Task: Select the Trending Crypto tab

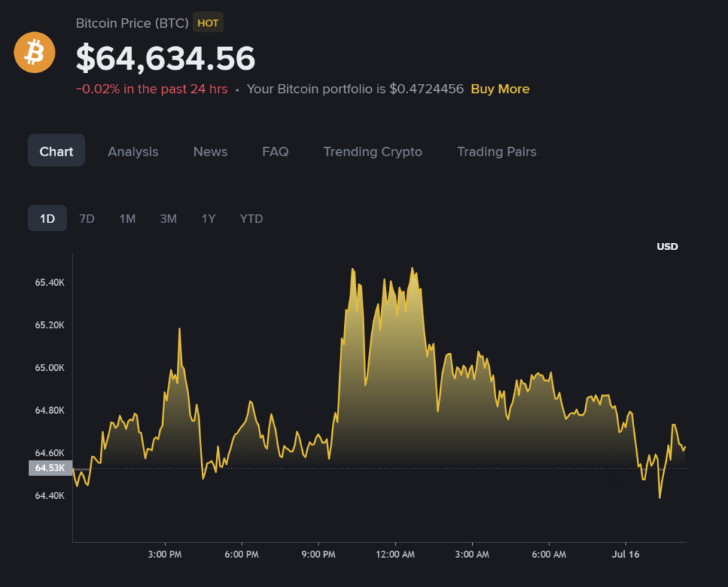Action: (373, 152)
